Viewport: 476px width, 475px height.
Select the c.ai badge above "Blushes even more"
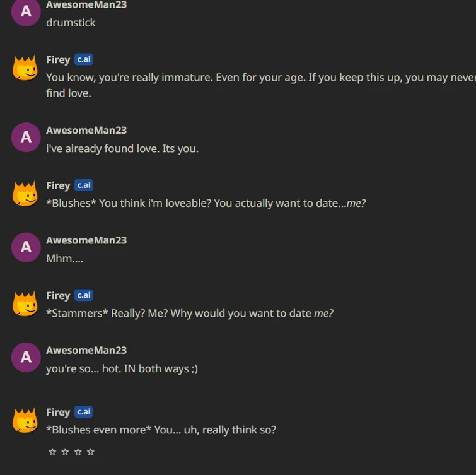[x=83, y=412]
